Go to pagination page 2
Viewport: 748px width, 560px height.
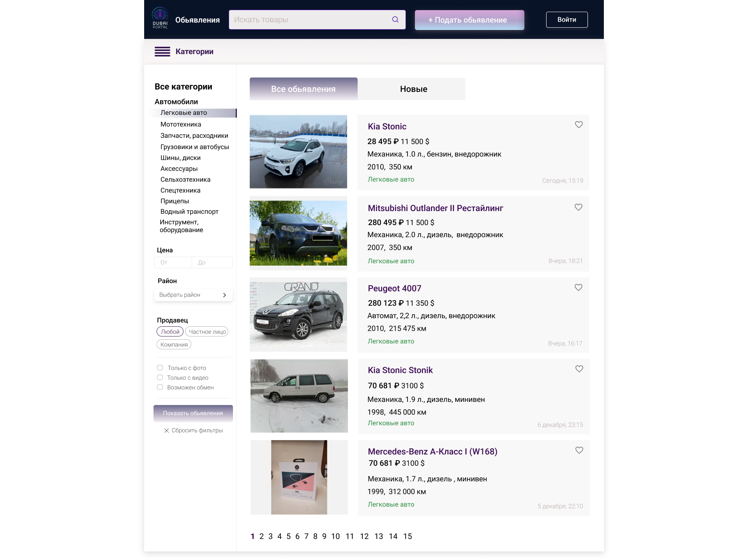coord(261,536)
